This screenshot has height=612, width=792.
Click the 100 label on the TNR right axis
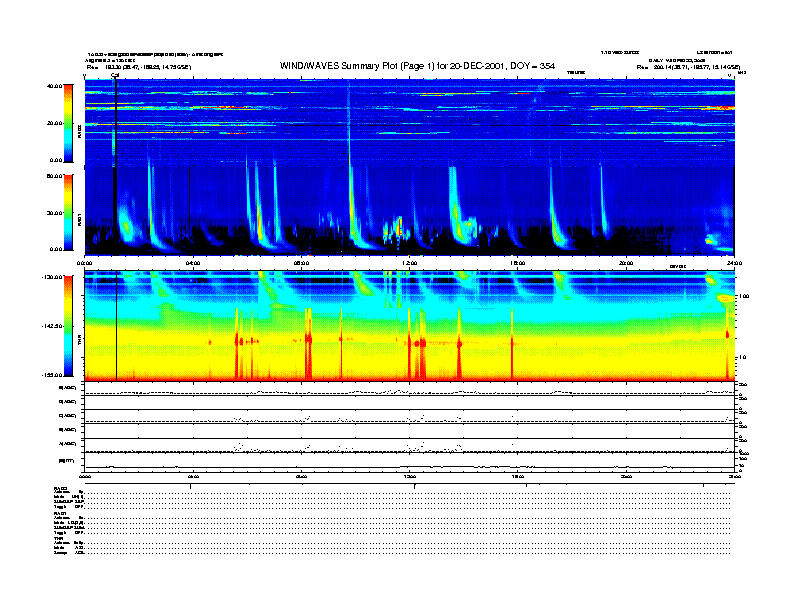(744, 296)
